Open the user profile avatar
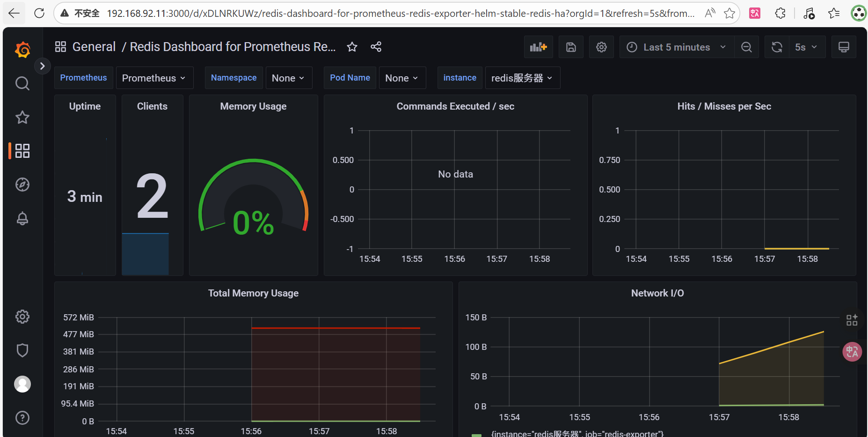Viewport: 868px width, 437px height. coord(22,384)
